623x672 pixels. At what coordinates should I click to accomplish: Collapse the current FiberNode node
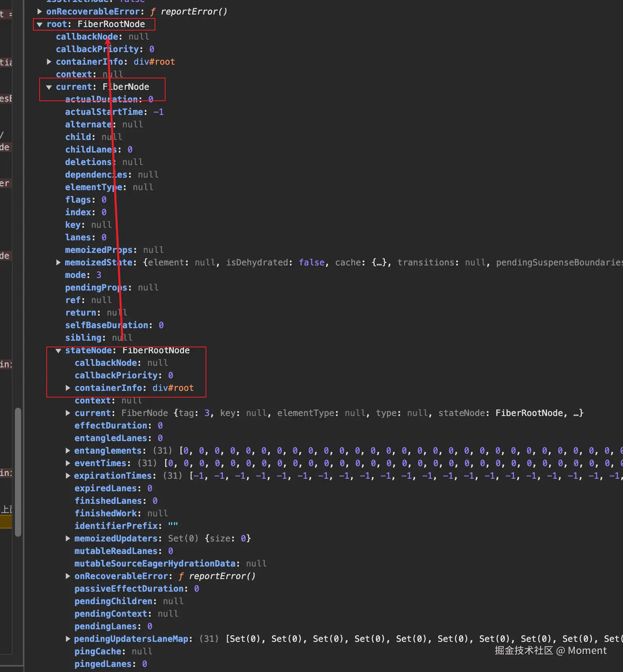coord(49,87)
